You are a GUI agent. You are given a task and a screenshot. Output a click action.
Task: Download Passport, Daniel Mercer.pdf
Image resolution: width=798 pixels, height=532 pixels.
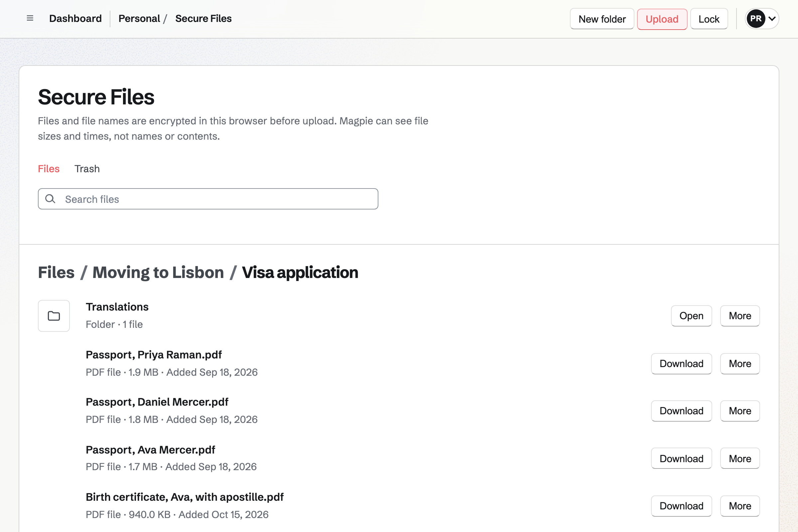click(x=681, y=411)
